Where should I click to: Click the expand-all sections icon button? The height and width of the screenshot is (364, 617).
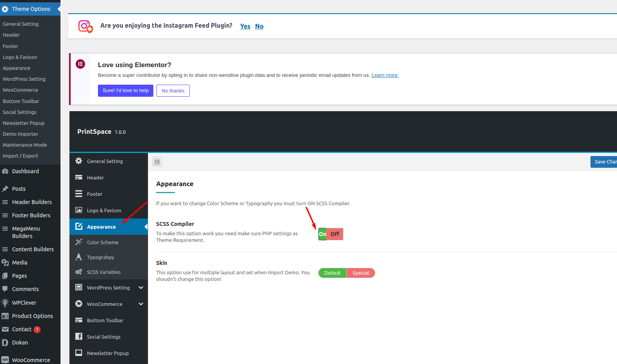pyautogui.click(x=157, y=162)
